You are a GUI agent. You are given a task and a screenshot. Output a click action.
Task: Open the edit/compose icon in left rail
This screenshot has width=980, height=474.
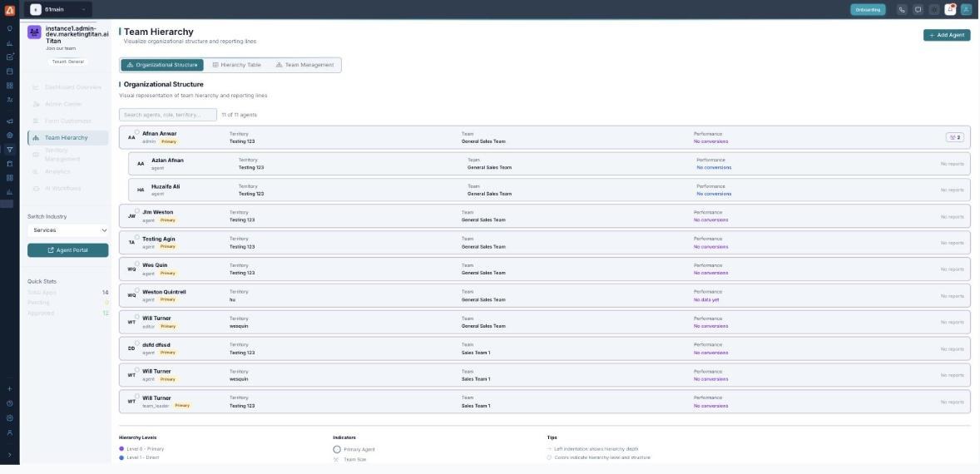9,57
